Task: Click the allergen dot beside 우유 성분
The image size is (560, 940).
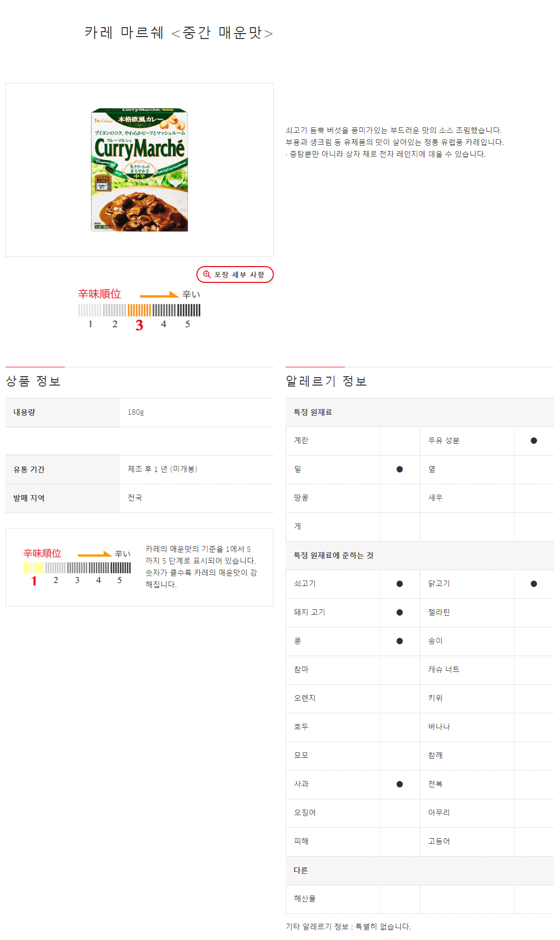Action: pyautogui.click(x=534, y=441)
